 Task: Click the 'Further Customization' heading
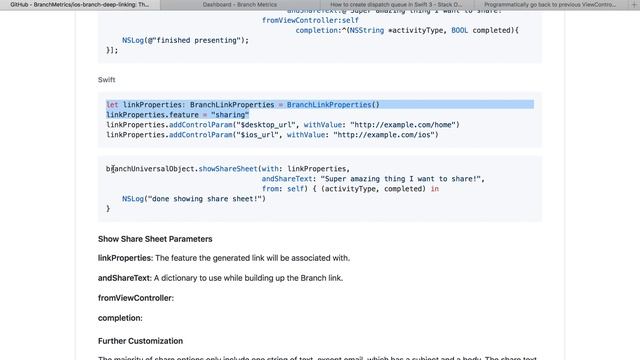140,341
